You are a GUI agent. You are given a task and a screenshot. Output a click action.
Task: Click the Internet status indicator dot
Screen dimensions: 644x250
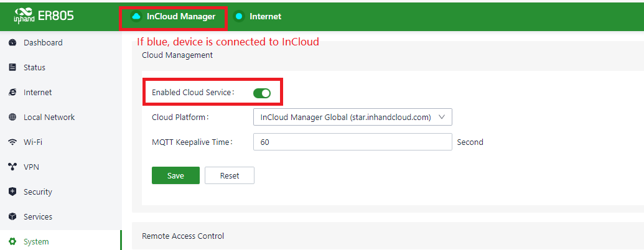click(x=238, y=16)
